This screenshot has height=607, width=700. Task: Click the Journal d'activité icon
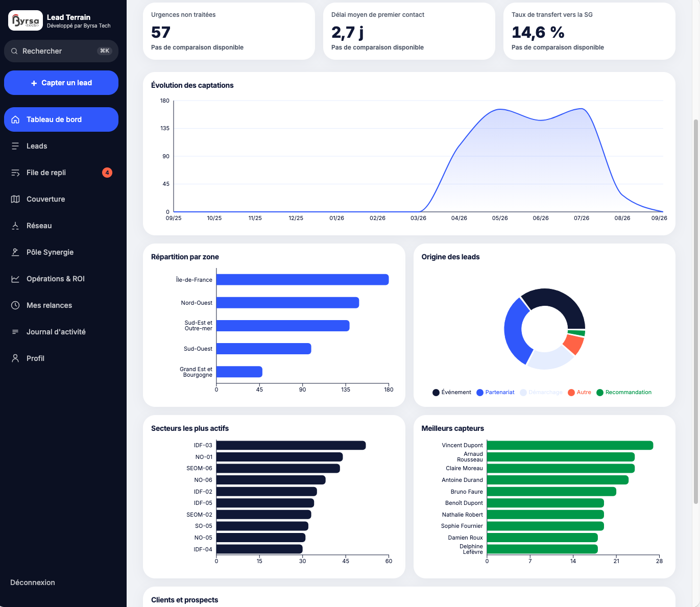pos(15,332)
